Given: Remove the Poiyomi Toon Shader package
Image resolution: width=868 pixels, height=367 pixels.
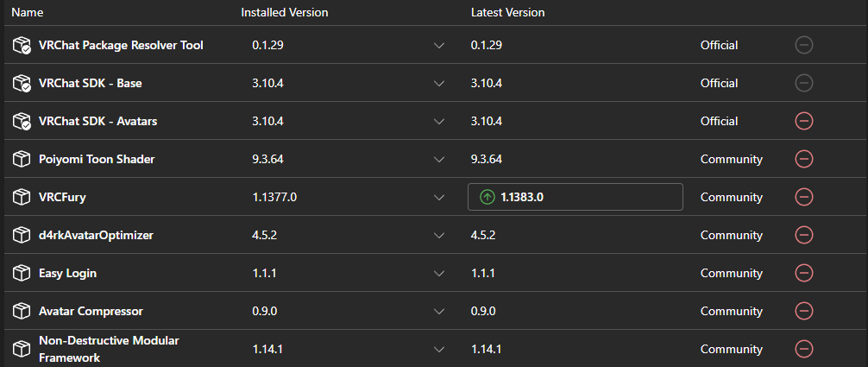Looking at the screenshot, I should tap(804, 159).
